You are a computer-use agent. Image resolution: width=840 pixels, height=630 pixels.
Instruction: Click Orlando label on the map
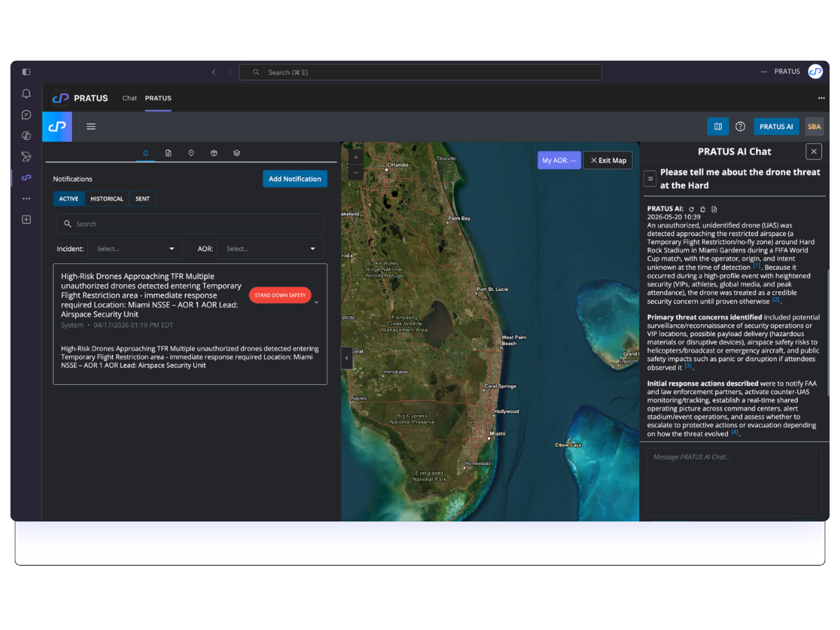click(x=398, y=165)
